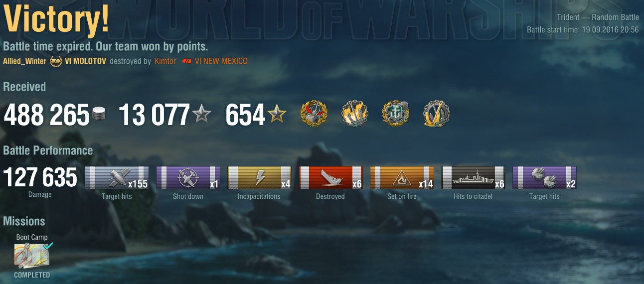Open the Kraken octopus achievement badge

point(396,114)
